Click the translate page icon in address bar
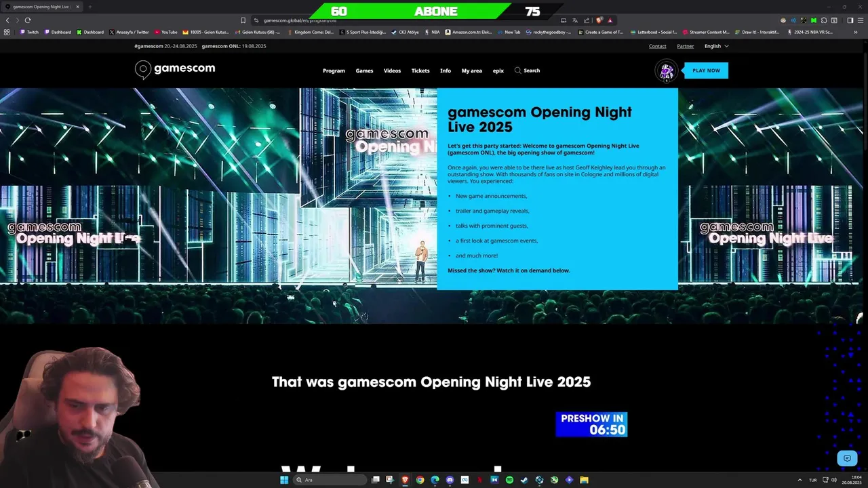The height and width of the screenshot is (488, 868). pyautogui.click(x=575, y=20)
